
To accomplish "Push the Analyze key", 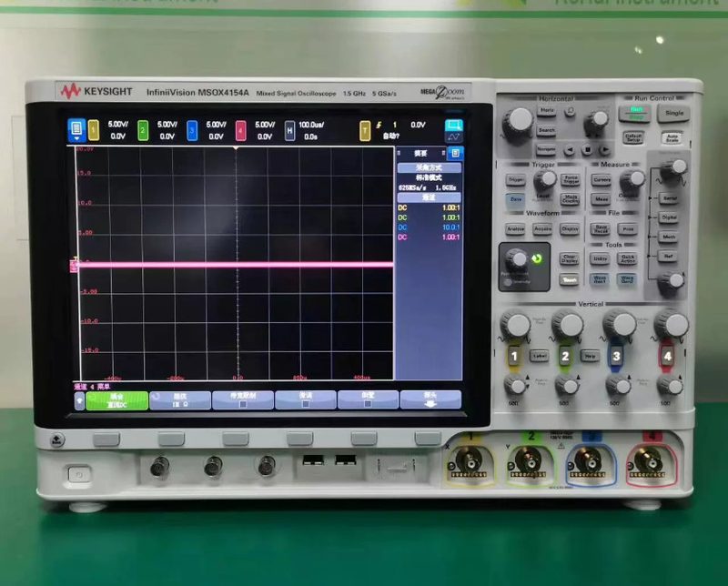I will pos(515,229).
